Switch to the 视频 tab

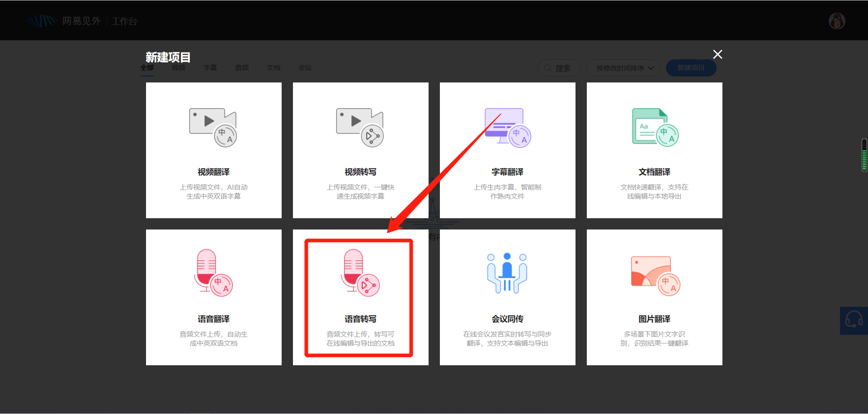[179, 68]
